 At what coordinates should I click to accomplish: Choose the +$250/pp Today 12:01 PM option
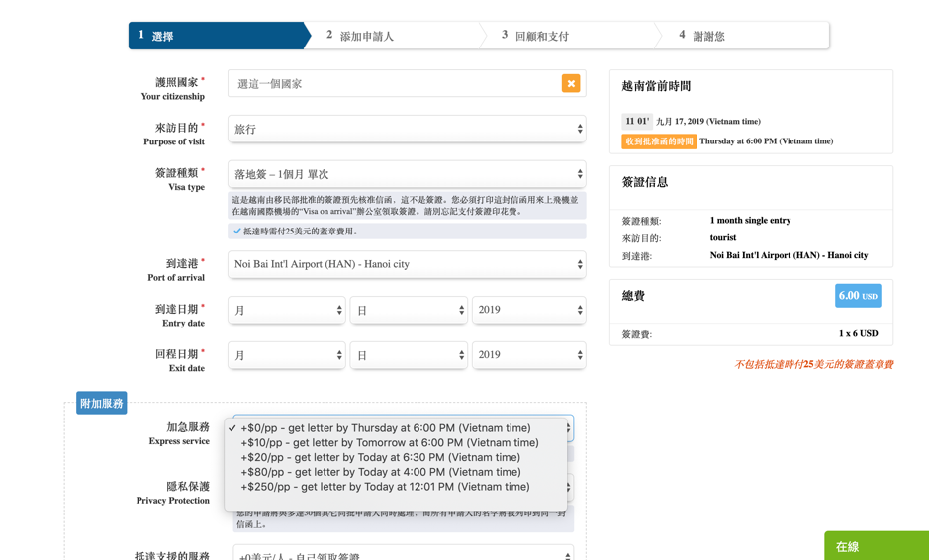pyautogui.click(x=385, y=487)
